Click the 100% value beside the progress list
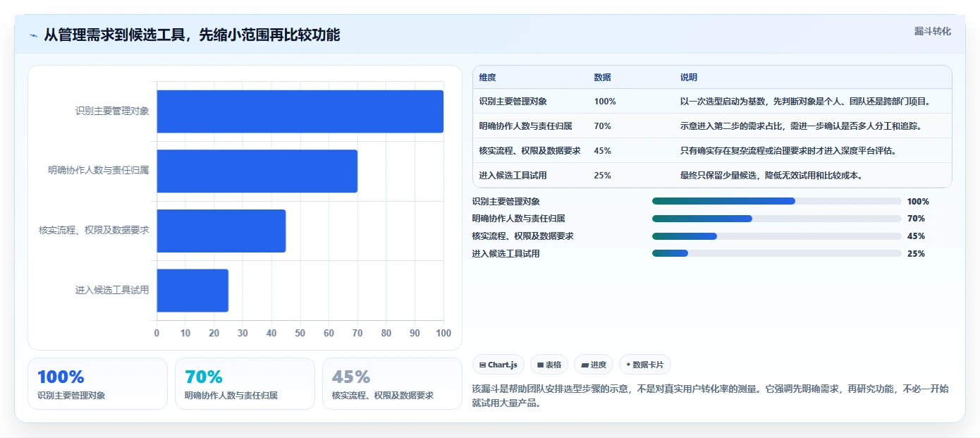 (x=918, y=201)
